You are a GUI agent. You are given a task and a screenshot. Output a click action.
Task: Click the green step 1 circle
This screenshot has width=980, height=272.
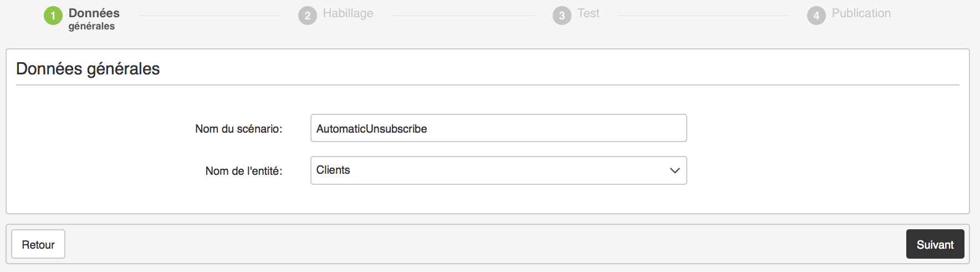[53, 16]
